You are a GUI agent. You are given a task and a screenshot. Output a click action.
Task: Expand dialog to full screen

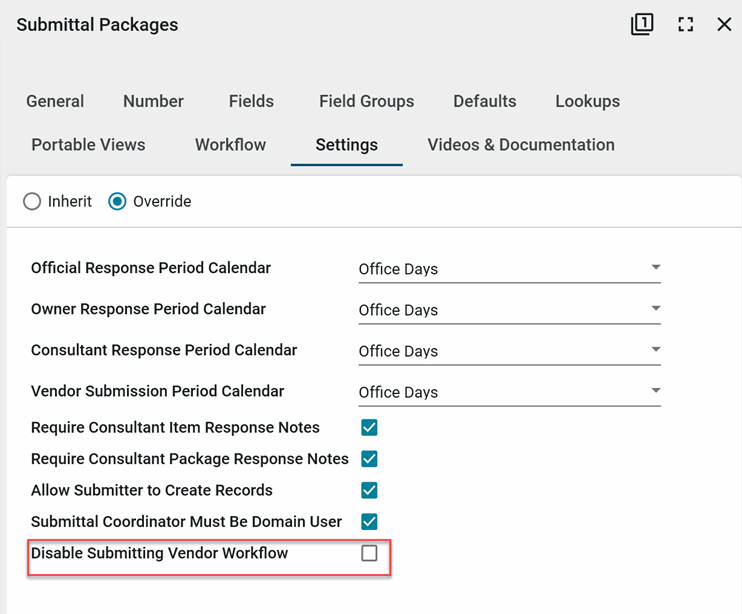(685, 25)
